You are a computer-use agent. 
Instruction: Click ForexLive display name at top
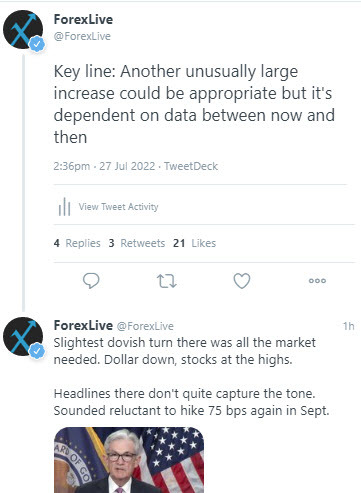coord(83,19)
